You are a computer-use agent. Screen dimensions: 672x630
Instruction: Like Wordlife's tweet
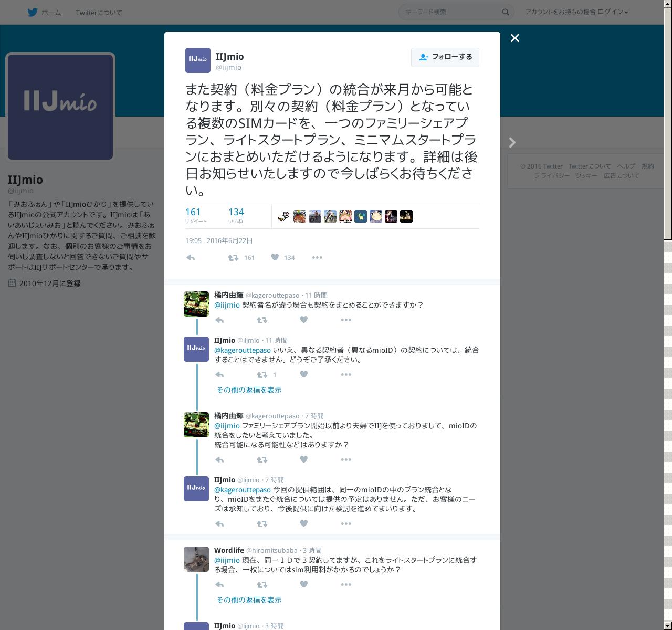[x=303, y=584]
